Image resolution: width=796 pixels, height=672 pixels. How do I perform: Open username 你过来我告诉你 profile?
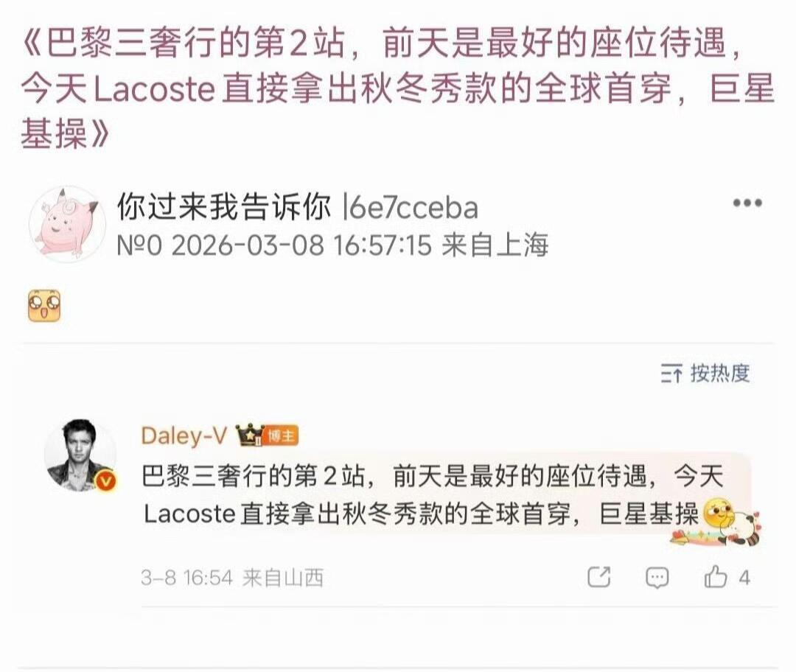[x=223, y=207]
